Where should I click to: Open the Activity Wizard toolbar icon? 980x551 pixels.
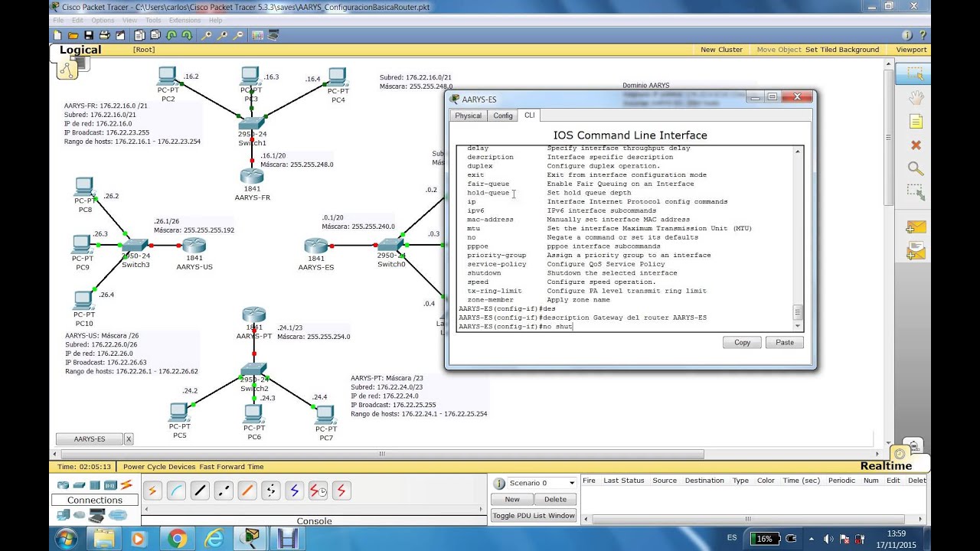121,35
